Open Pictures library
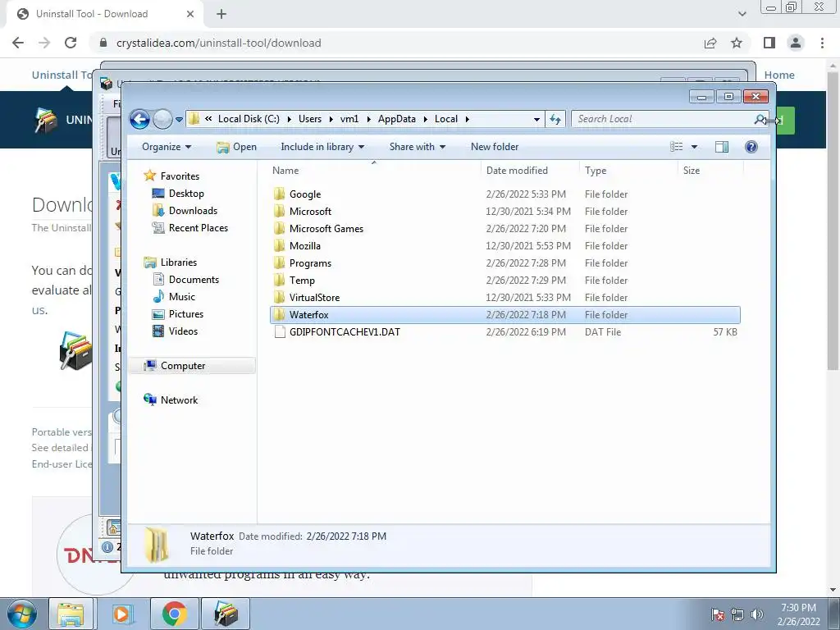The height and width of the screenshot is (630, 840). 186,314
